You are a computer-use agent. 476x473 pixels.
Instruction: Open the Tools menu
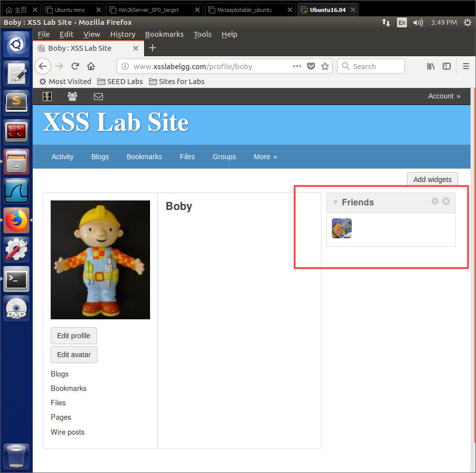203,34
